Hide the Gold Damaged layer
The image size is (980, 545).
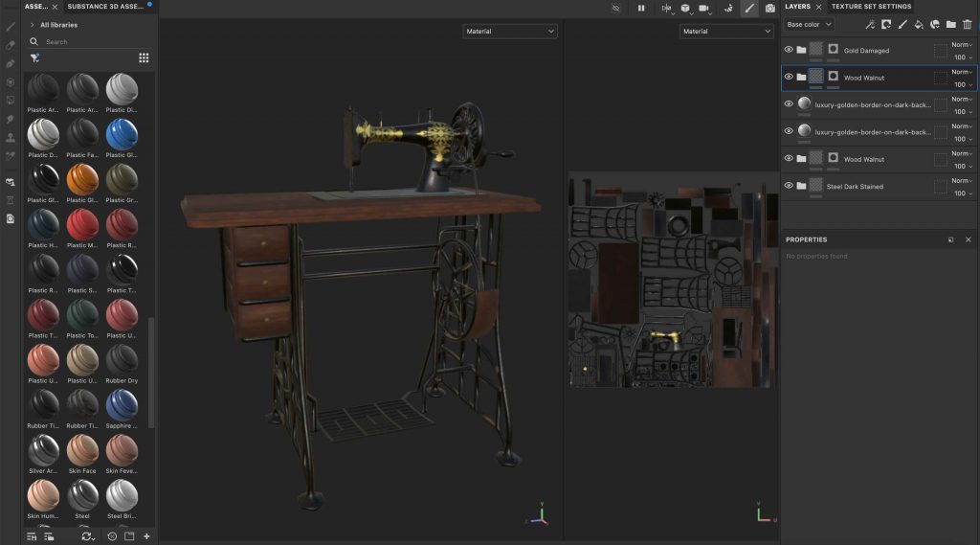(x=789, y=50)
